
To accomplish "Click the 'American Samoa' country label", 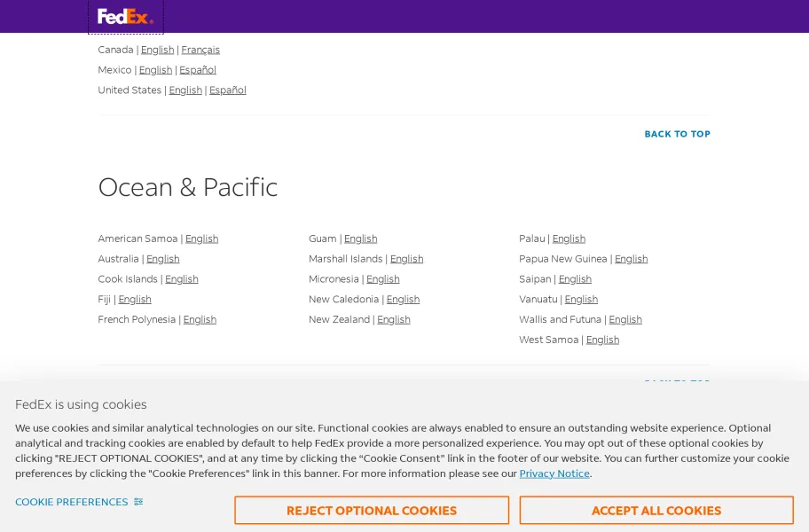I will tap(137, 239).
